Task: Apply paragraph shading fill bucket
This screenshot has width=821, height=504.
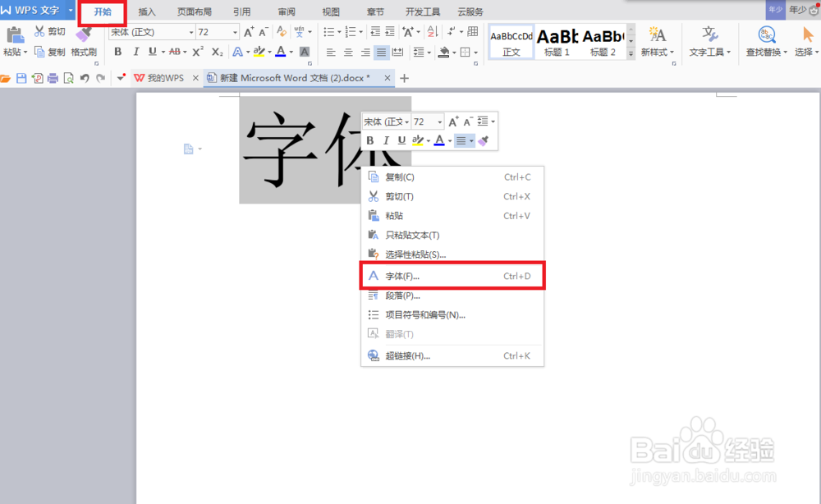Action: (x=443, y=52)
